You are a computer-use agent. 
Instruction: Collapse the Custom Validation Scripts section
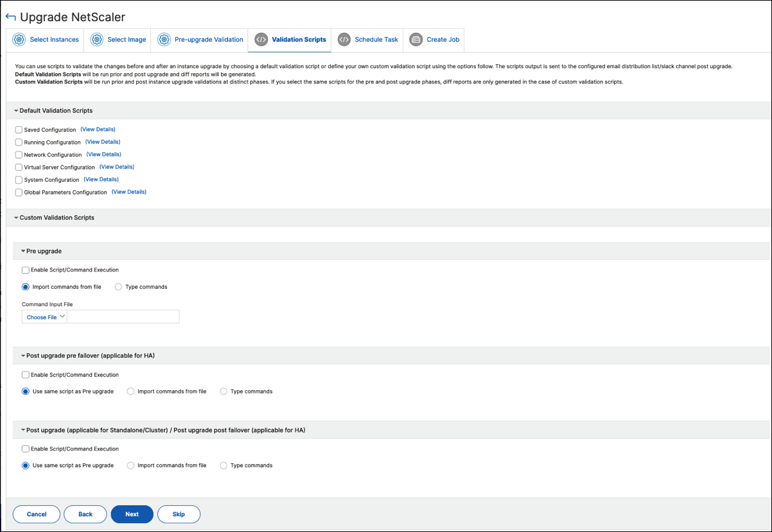16,218
